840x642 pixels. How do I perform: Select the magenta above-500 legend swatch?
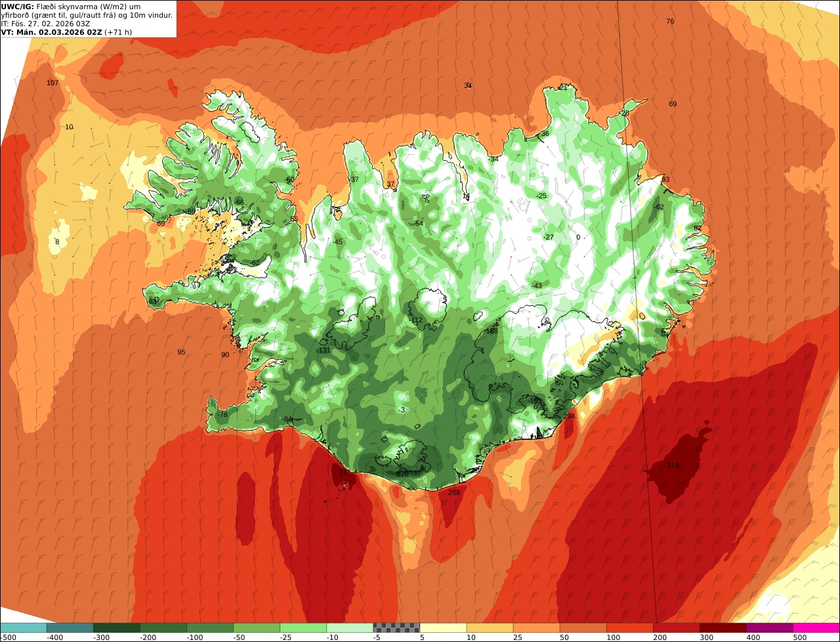pyautogui.click(x=816, y=628)
